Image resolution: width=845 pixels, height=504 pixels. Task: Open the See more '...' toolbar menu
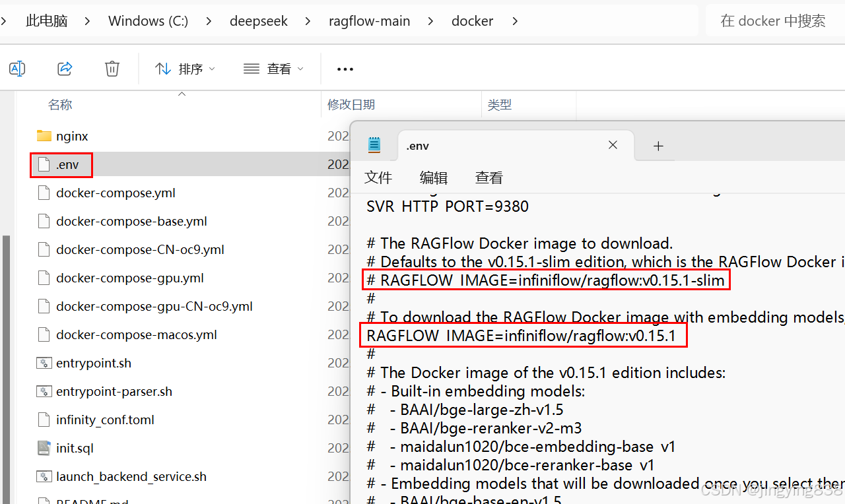pyautogui.click(x=345, y=69)
